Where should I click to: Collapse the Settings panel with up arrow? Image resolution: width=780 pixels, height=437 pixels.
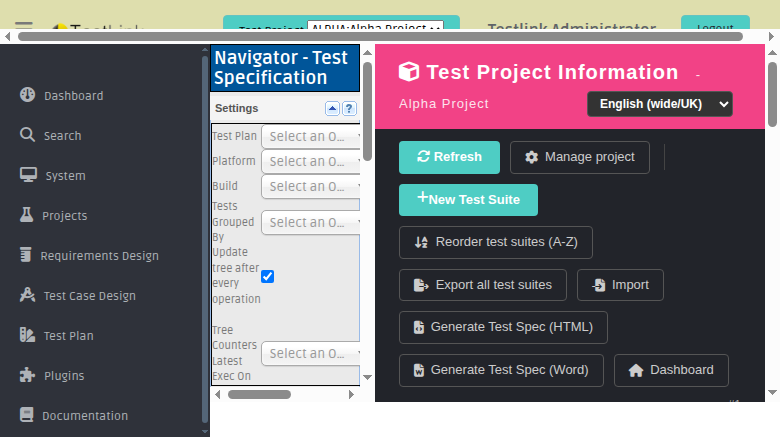point(332,109)
